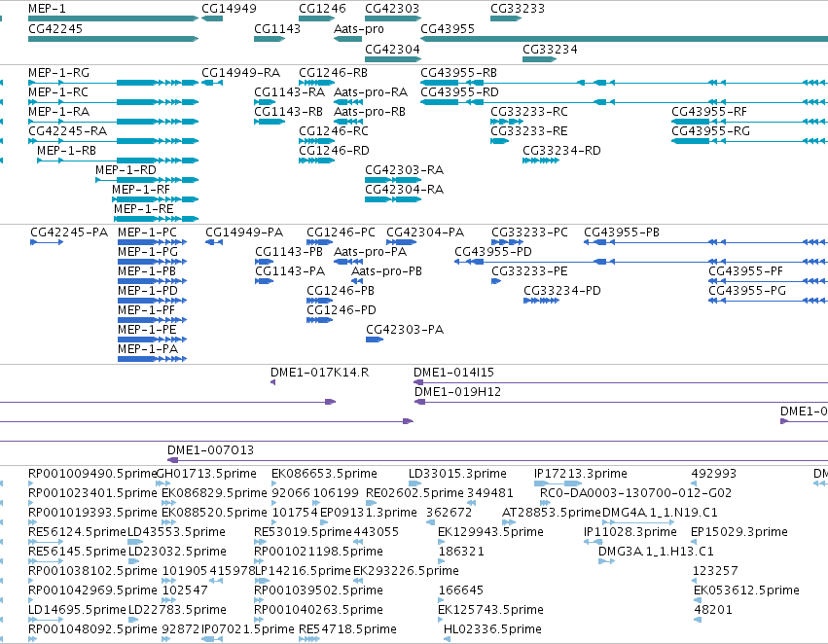The height and width of the screenshot is (644, 828).
Task: Open clone label DME1-019H12
Action: [x=458, y=392]
